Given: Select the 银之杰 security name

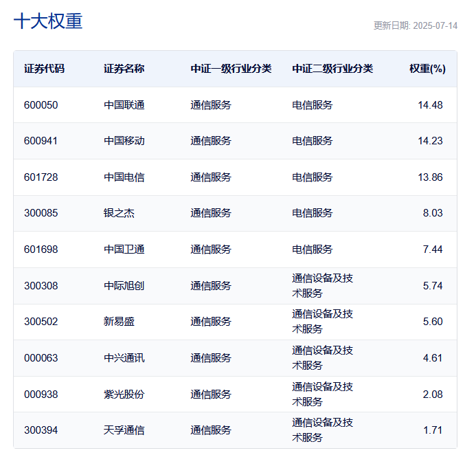Looking at the screenshot, I should click(x=119, y=213).
